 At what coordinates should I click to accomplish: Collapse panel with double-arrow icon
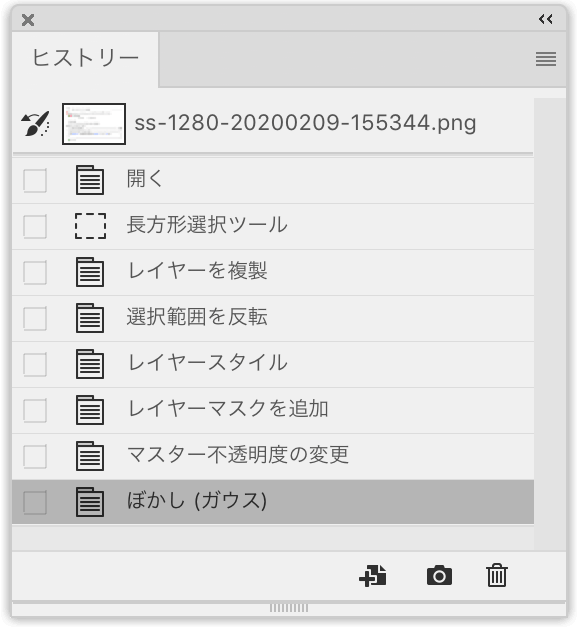(546, 19)
